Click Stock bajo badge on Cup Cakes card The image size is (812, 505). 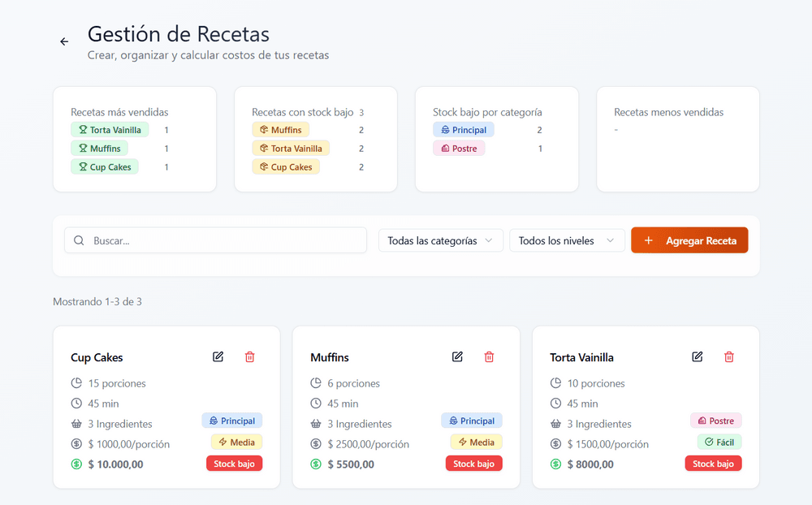pos(234,464)
